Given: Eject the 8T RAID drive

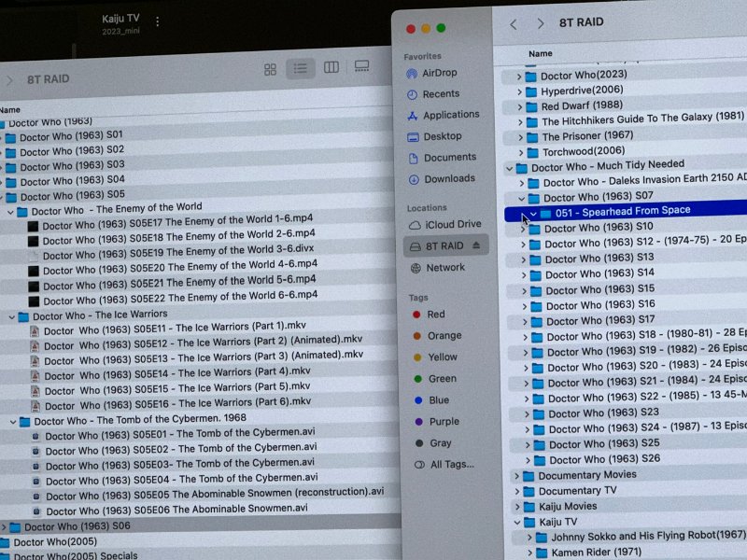Looking at the screenshot, I should (476, 245).
